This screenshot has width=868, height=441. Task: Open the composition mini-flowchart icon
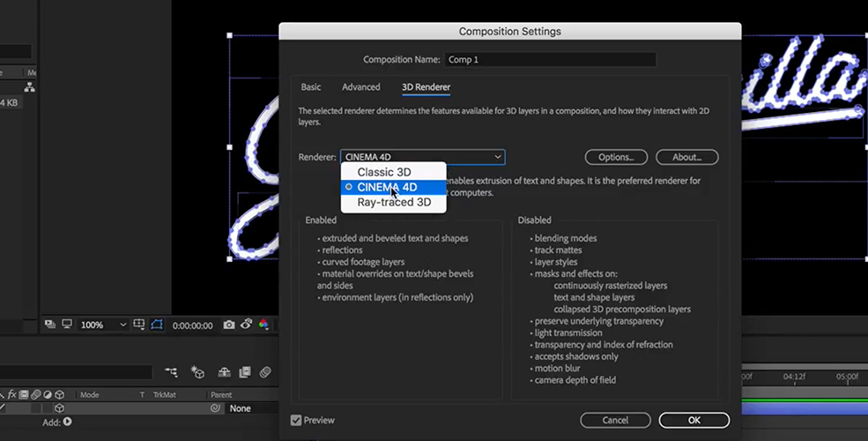coord(171,372)
